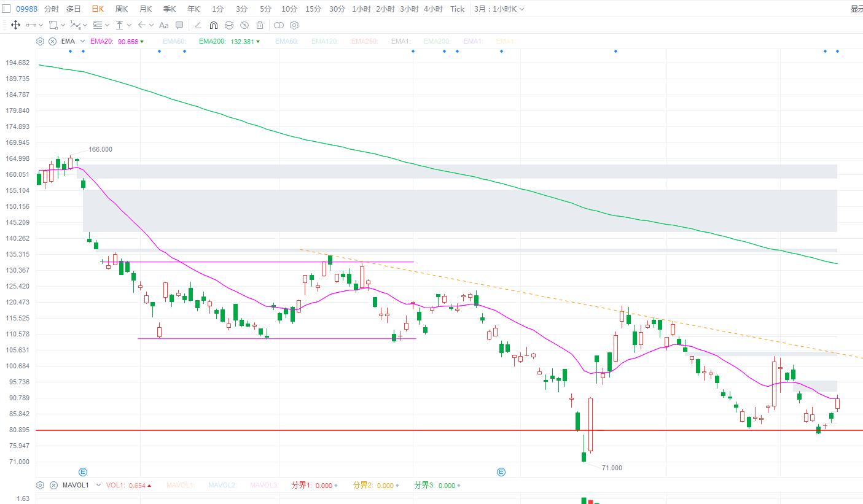863x504 pixels.
Task: Expand the arrow marker tool options
Action: tap(151, 25)
